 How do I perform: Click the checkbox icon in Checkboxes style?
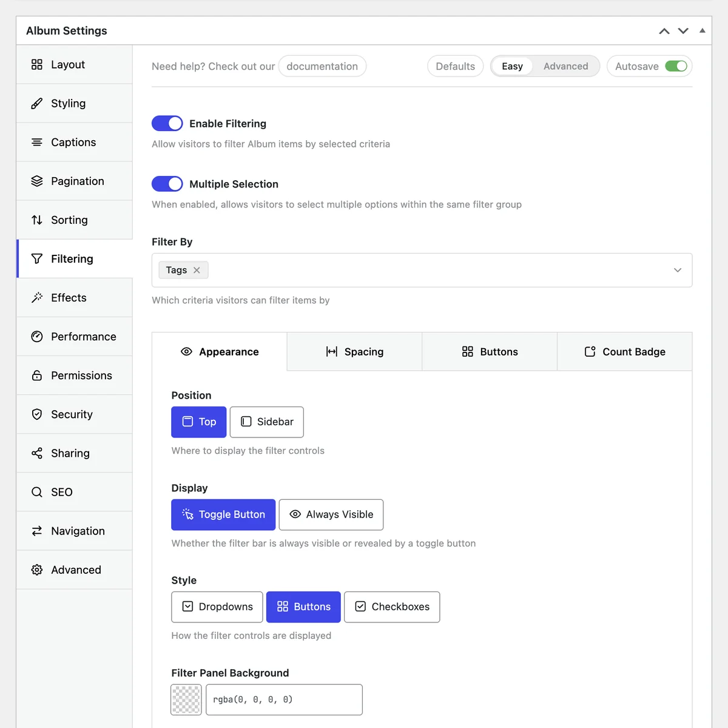(360, 606)
